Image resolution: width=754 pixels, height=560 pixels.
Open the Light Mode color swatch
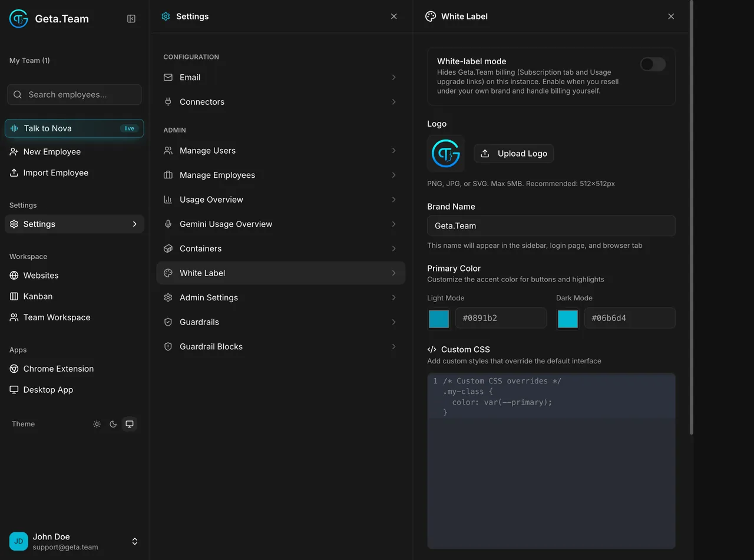pos(439,319)
